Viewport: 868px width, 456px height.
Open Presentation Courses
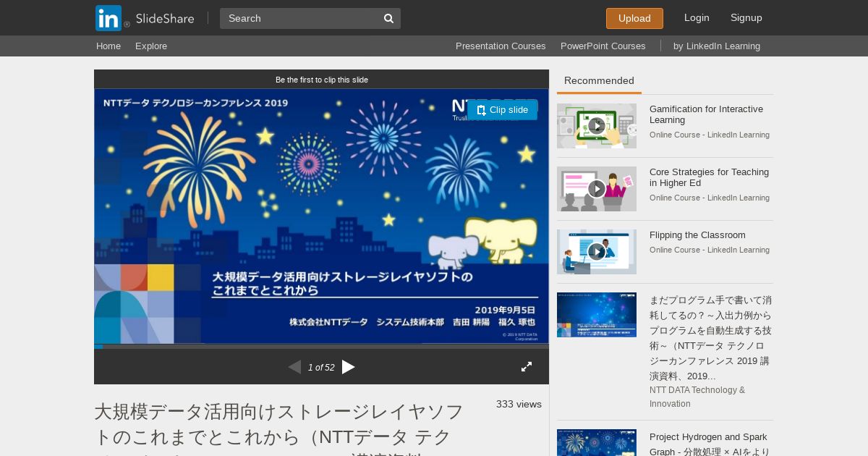tap(501, 46)
